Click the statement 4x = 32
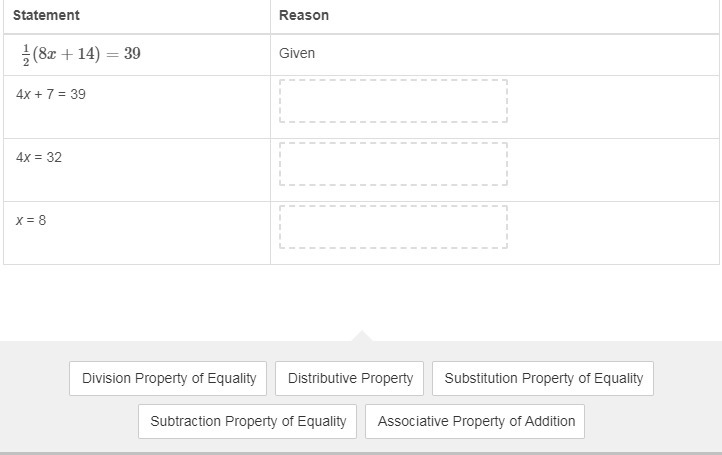 (39, 158)
